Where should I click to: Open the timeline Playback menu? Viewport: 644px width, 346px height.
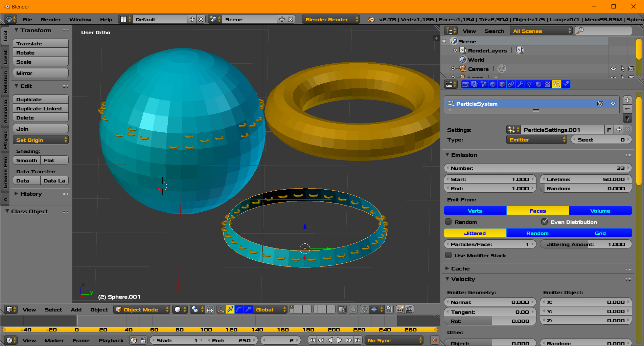point(111,340)
